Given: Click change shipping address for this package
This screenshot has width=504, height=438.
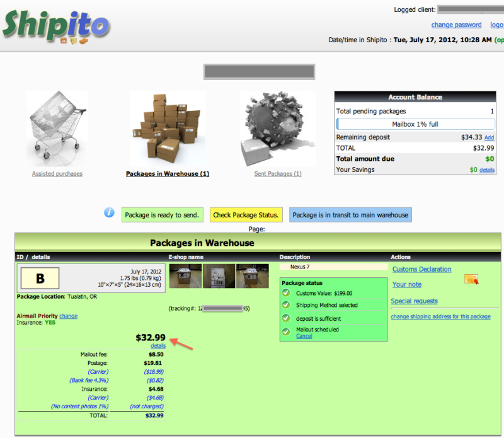Looking at the screenshot, I should coord(440,316).
